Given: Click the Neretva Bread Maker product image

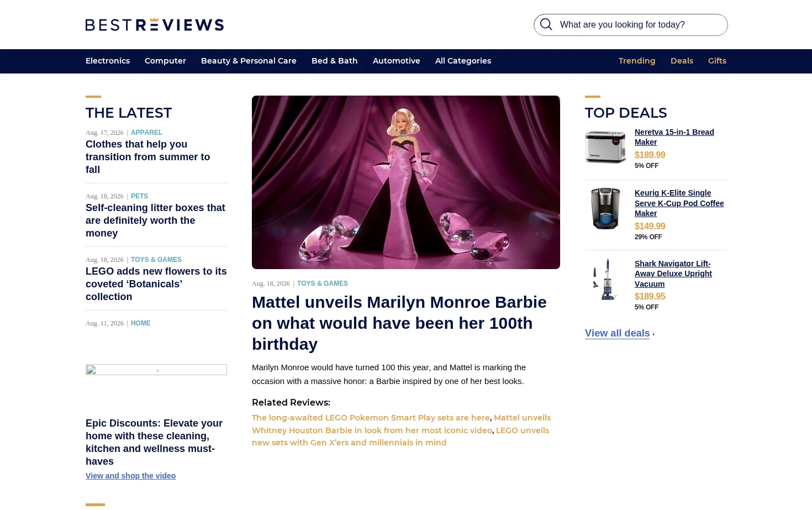Looking at the screenshot, I should 605,147.
